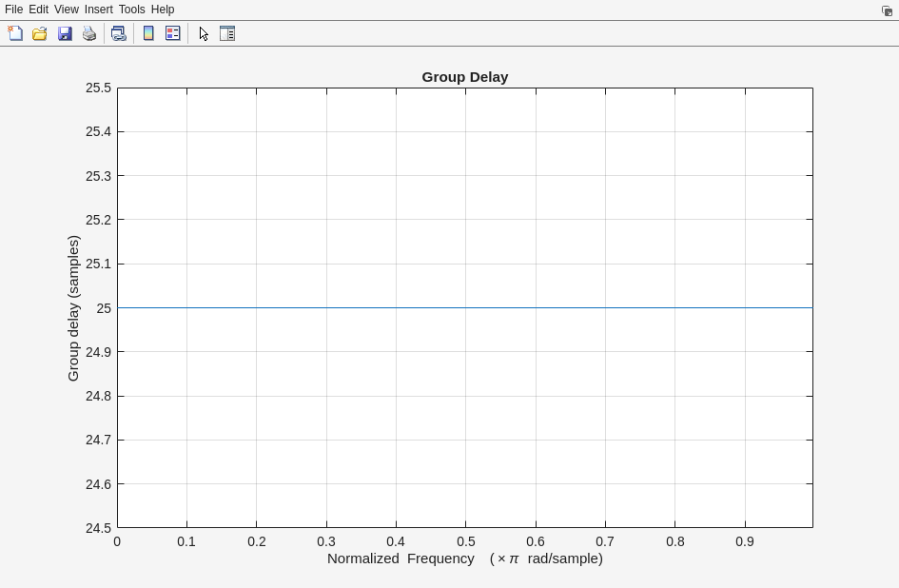
Task: Save the figure using the floppy disk icon
Action: point(65,33)
